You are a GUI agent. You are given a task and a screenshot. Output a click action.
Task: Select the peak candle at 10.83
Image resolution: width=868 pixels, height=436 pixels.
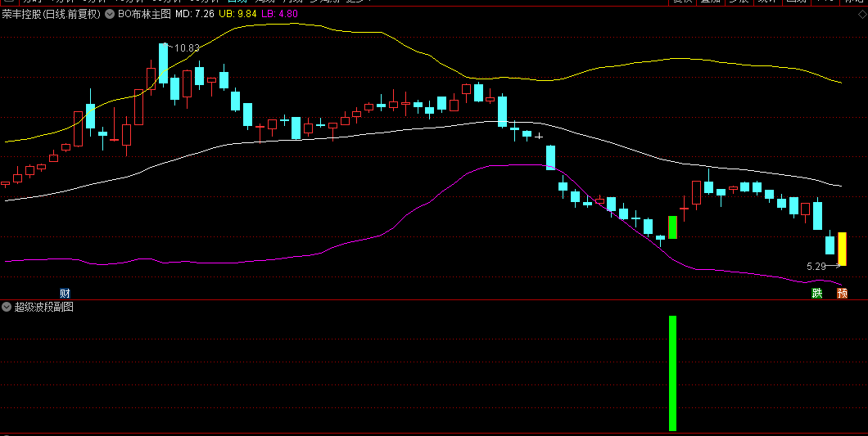pyautogui.click(x=163, y=64)
